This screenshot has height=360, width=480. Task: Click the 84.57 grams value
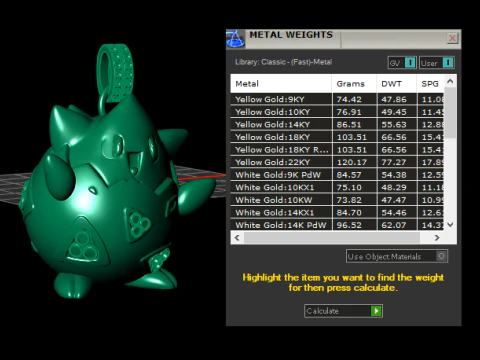349,175
